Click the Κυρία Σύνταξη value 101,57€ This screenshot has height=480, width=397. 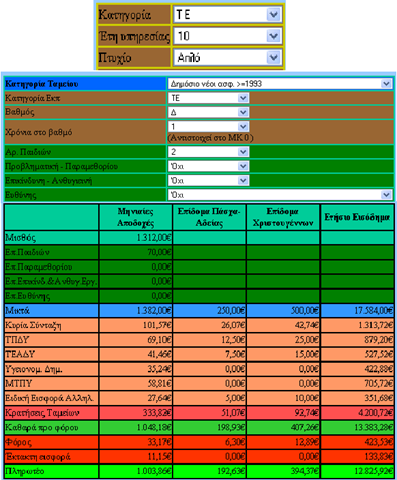point(157,325)
